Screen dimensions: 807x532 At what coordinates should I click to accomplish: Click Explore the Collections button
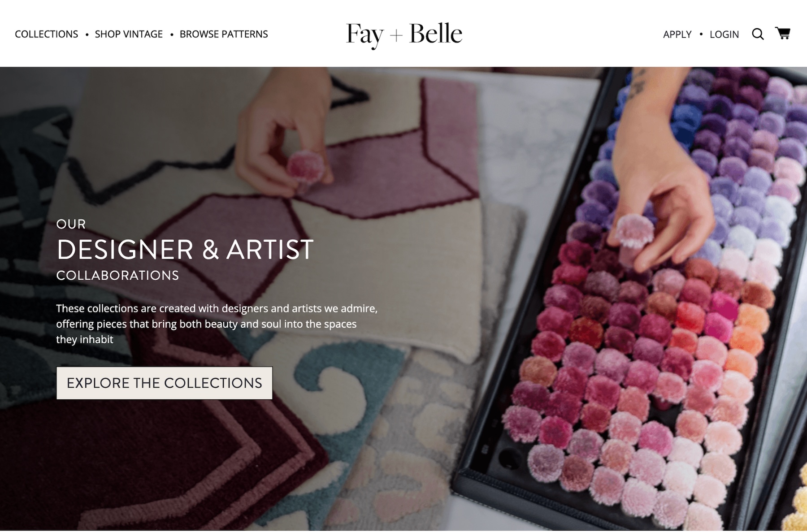(165, 383)
